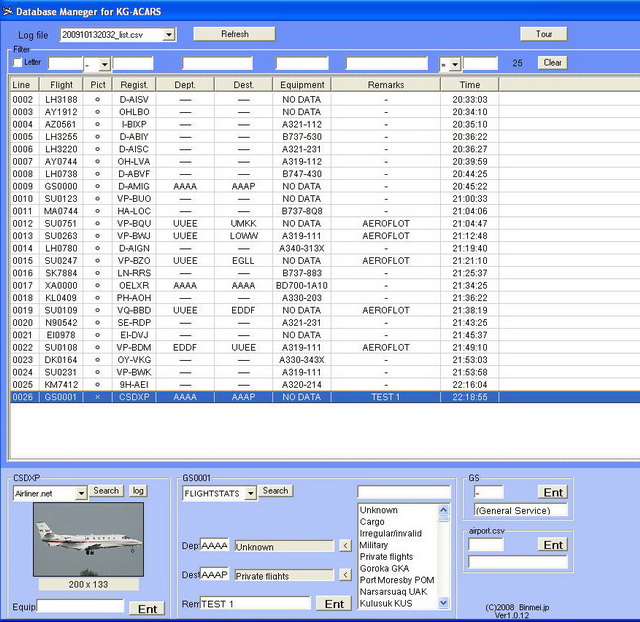Click the small log button beside Airliner.net Search
The image size is (640, 622).
tap(138, 491)
